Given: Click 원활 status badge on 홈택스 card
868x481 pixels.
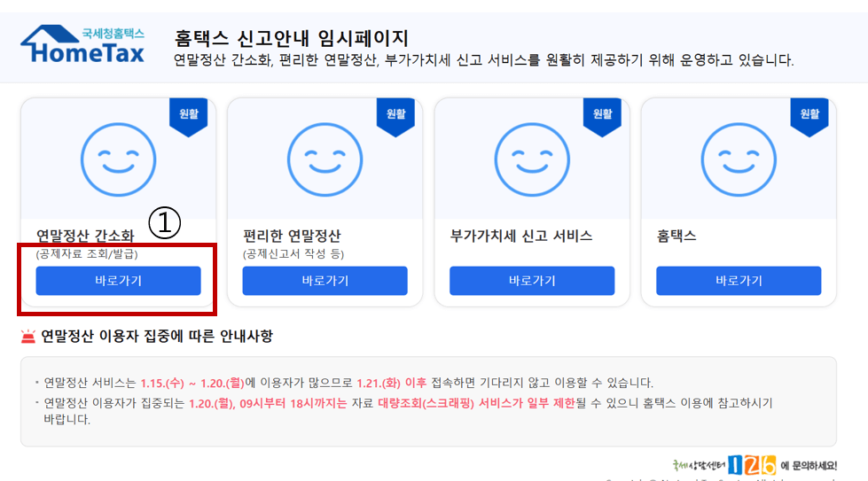Looking at the screenshot, I should point(809,117).
